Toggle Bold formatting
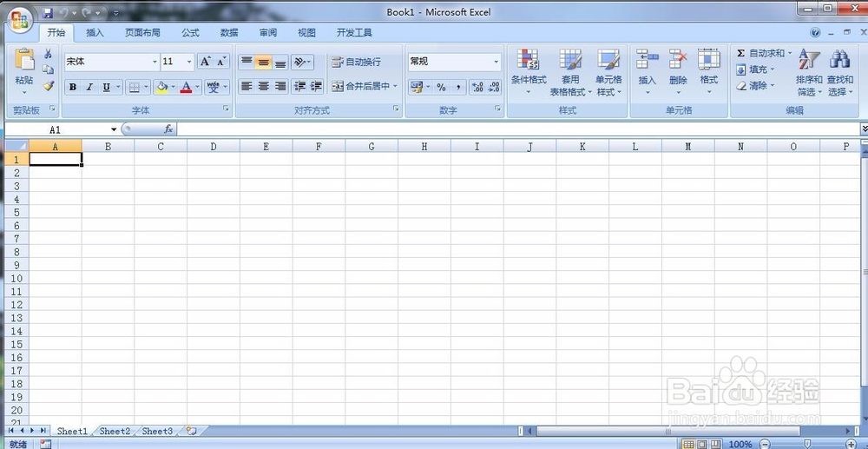This screenshot has width=868, height=449. coord(73,87)
